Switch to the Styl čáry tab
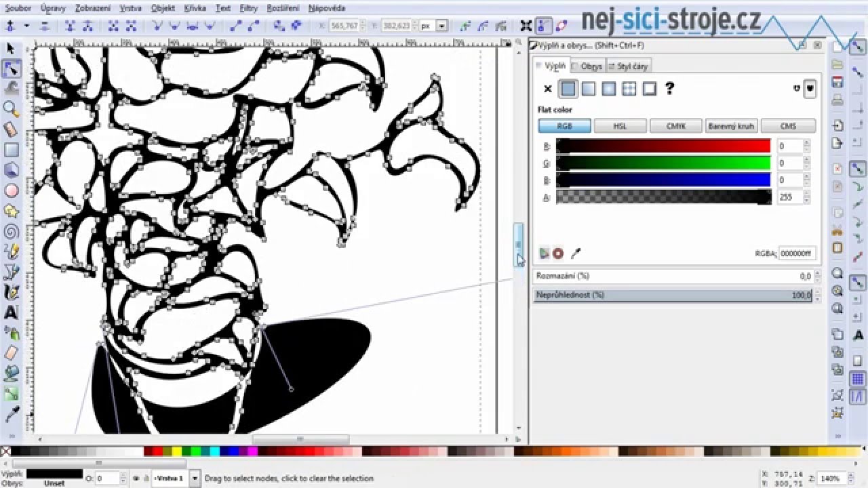This screenshot has height=488, width=868. coord(629,66)
